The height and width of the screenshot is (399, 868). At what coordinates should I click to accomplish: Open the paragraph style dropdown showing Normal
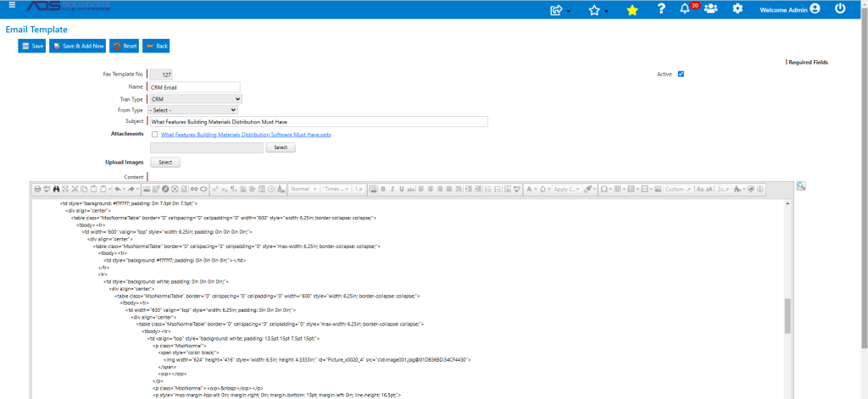point(304,189)
